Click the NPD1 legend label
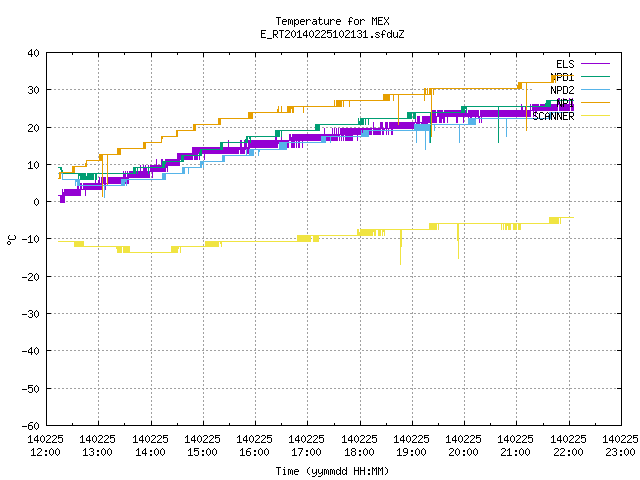This screenshot has width=640, height=480. (x=562, y=77)
